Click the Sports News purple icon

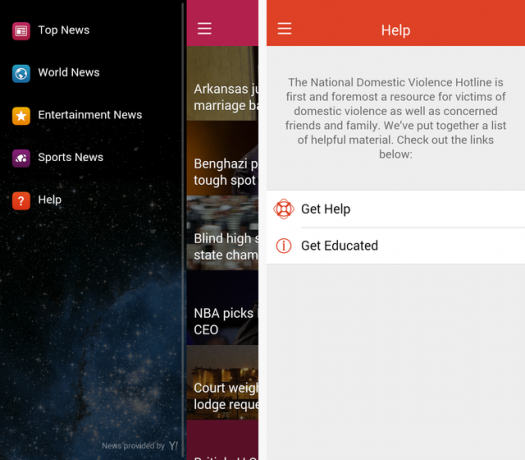click(x=21, y=158)
